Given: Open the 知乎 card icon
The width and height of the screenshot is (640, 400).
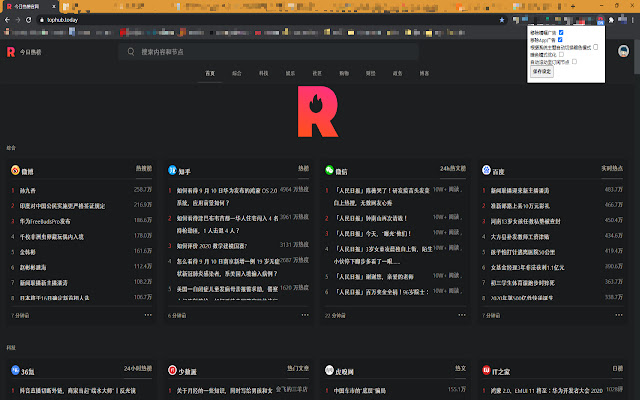Looking at the screenshot, I should [172, 170].
